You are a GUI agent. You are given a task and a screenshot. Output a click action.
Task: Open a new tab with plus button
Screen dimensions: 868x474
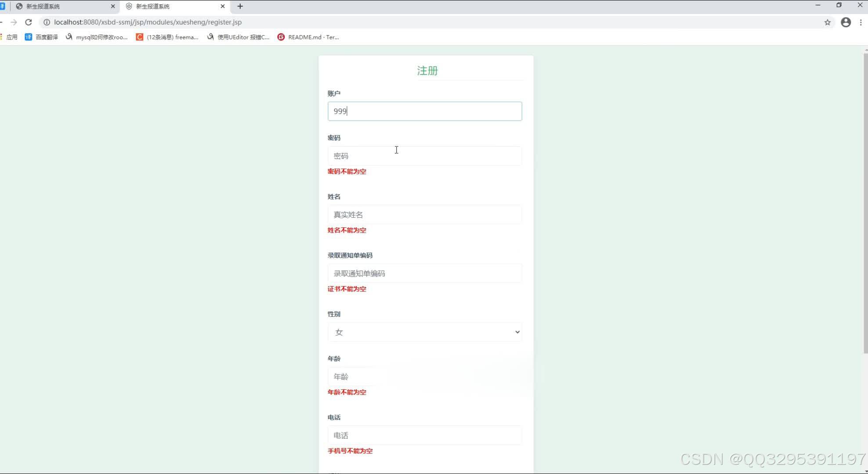pyautogui.click(x=240, y=6)
